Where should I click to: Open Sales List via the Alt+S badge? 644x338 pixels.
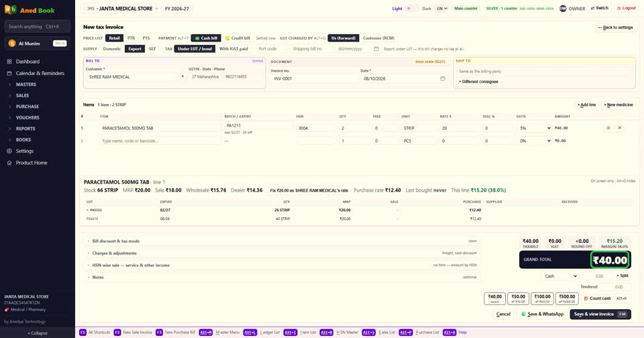pyautogui.click(x=369, y=332)
